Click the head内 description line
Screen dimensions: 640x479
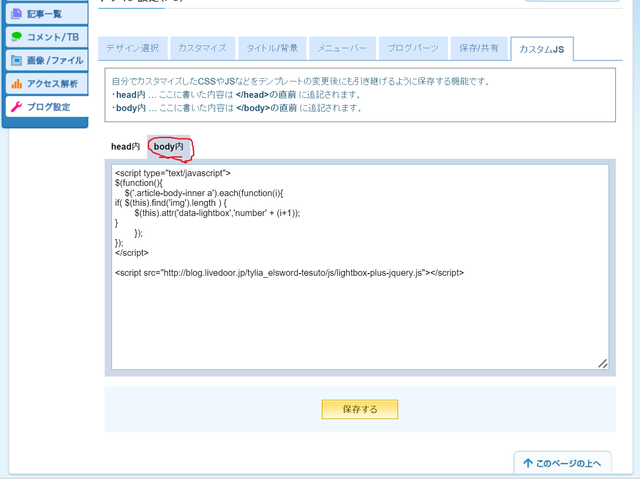(x=236, y=95)
